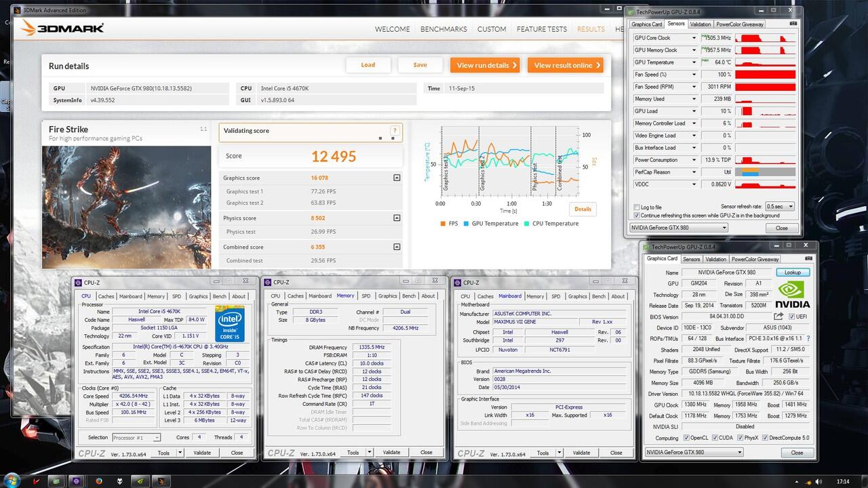Toggle the OpenCL checkbox
The width and height of the screenshot is (868, 488).
click(687, 438)
